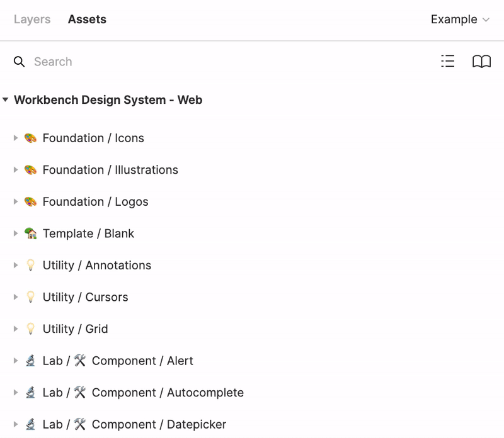
Task: Click the microscope icon in the Datepicker row
Action: click(30, 424)
